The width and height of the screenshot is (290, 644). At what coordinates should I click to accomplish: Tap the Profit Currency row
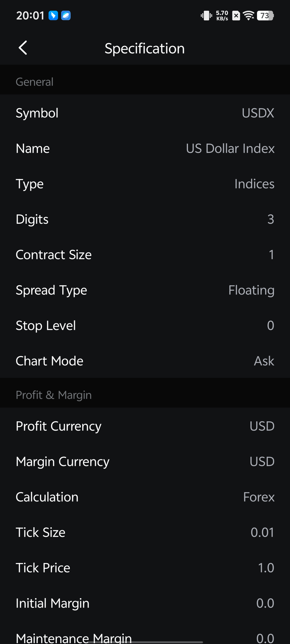pyautogui.click(x=145, y=426)
